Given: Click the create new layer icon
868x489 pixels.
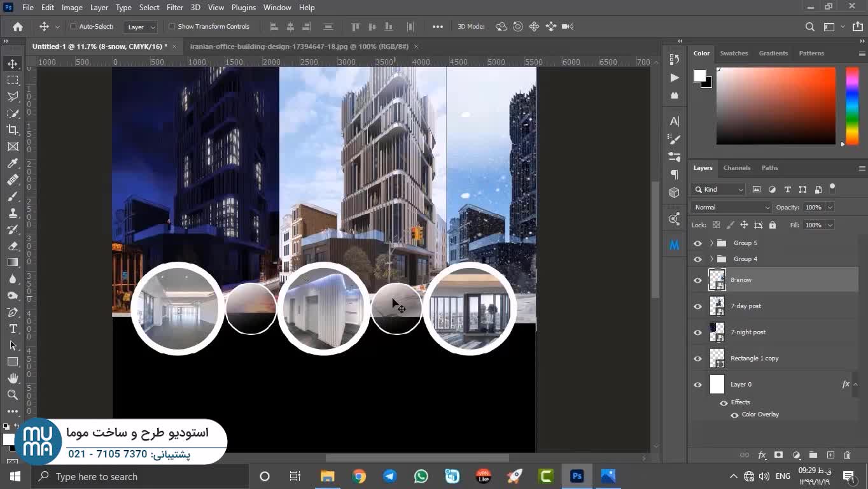Looking at the screenshot, I should [830, 455].
